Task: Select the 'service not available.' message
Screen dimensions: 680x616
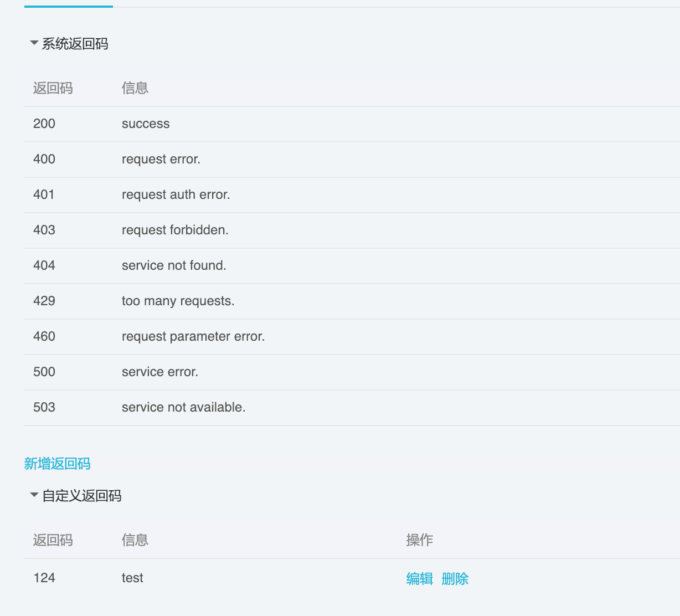Action: point(183,407)
